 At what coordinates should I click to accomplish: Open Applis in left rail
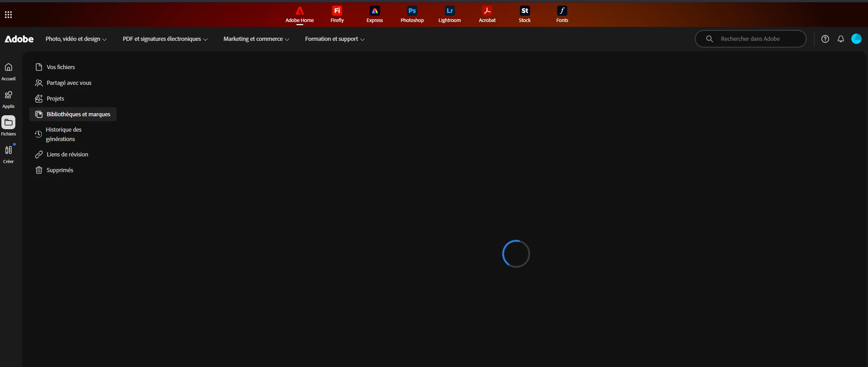point(8,100)
